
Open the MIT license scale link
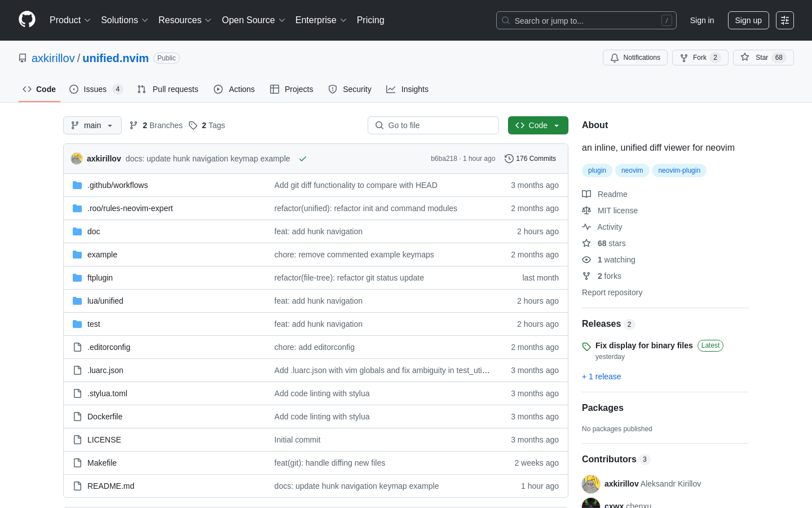pyautogui.click(x=610, y=211)
